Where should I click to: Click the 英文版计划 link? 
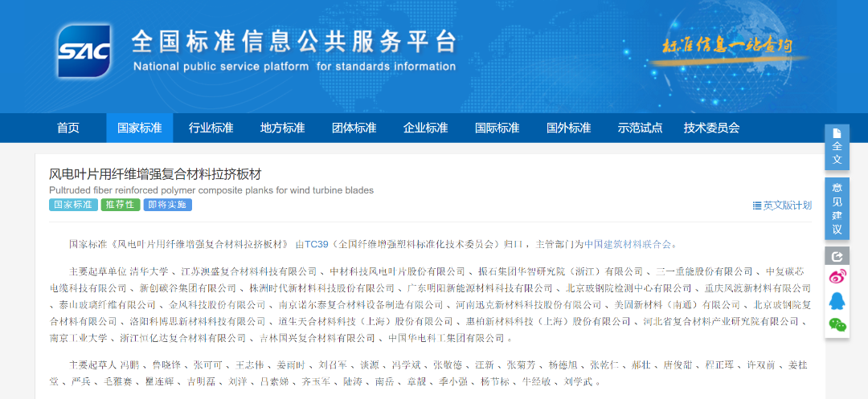click(x=782, y=206)
